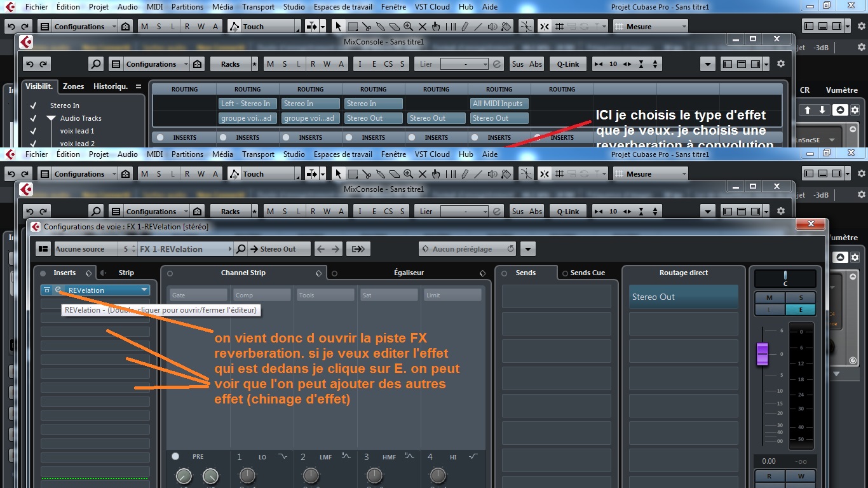The image size is (868, 488).
Task: Open the Mesure grid dropdown in upper project toolbar
Action: [651, 27]
